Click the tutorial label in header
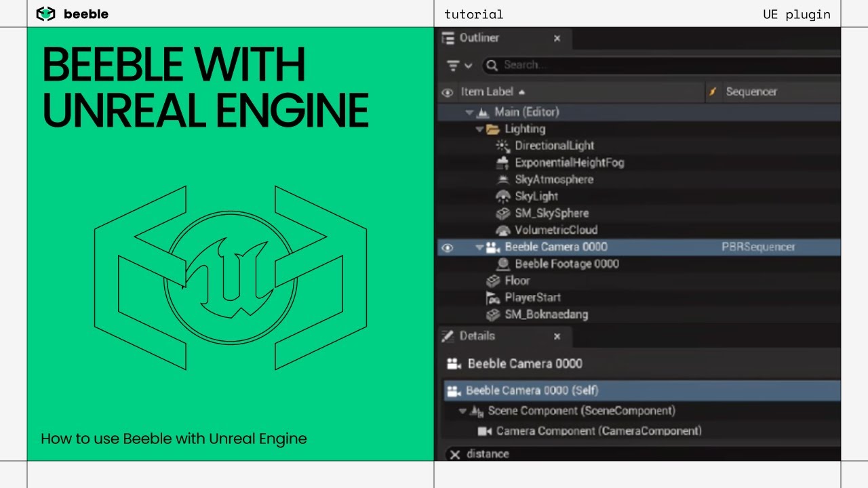868x488 pixels. tap(474, 14)
